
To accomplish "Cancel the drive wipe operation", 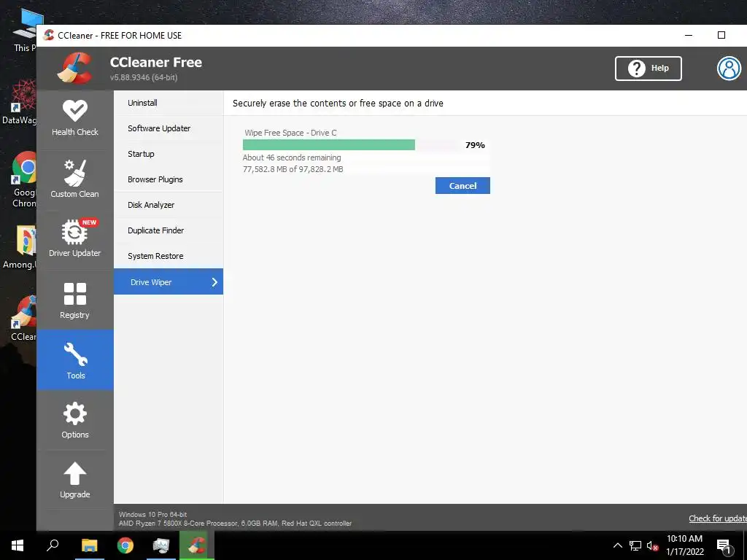I will (462, 186).
